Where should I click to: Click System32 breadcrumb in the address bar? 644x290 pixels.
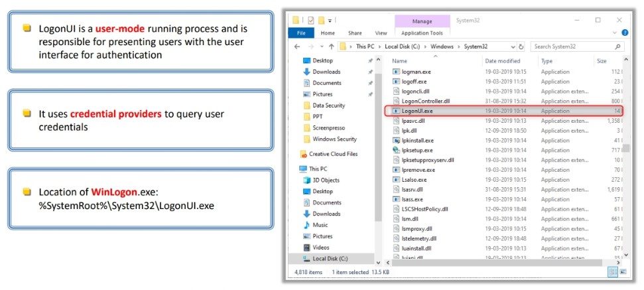tap(476, 46)
